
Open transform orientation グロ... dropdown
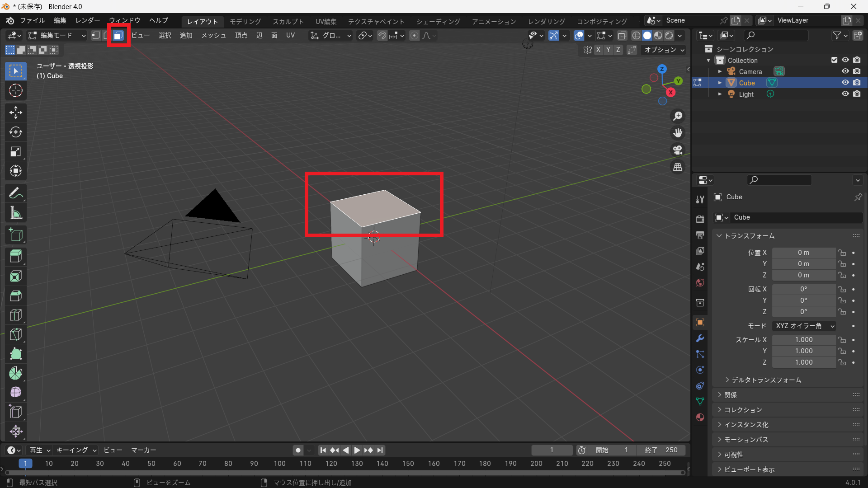coord(331,35)
